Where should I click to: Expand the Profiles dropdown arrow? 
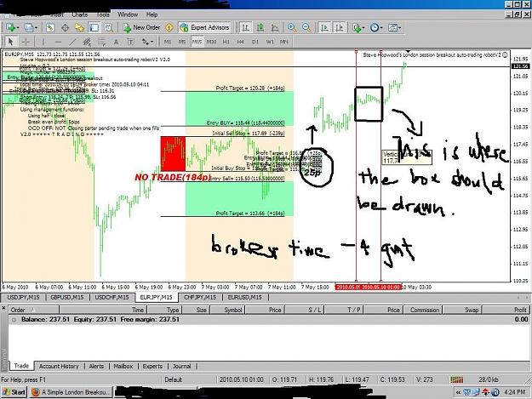point(36,28)
